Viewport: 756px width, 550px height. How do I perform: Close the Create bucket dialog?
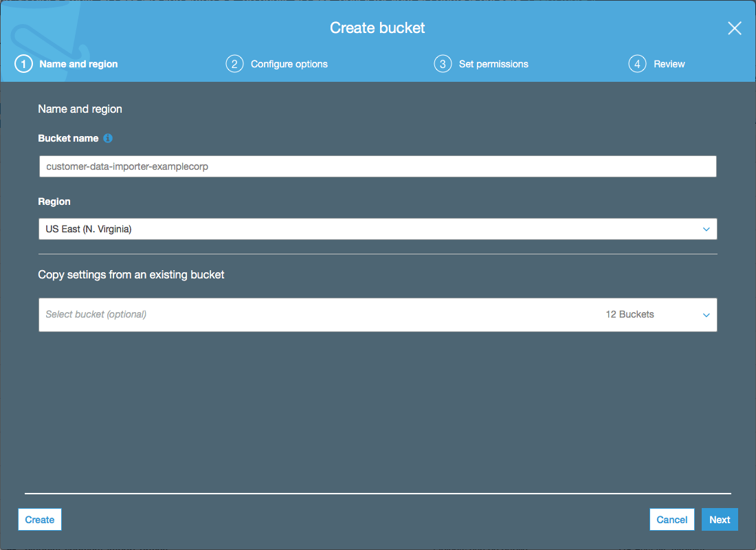tap(734, 28)
